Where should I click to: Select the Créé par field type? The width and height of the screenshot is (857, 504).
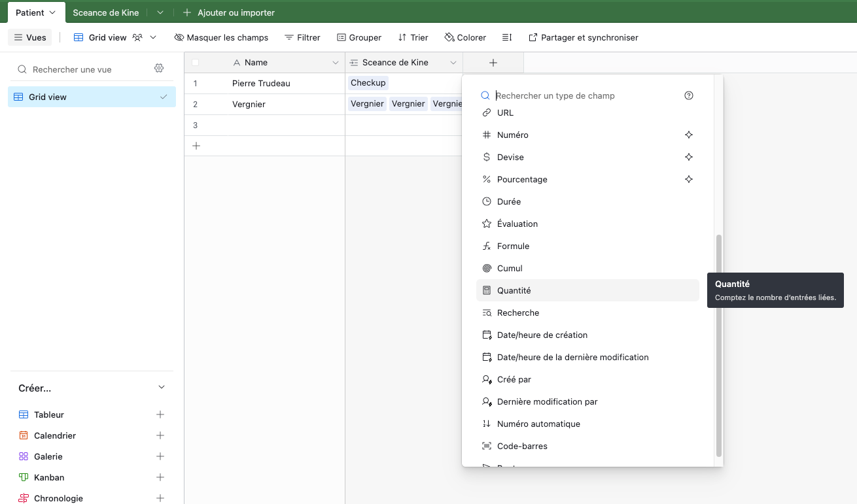pos(587,379)
